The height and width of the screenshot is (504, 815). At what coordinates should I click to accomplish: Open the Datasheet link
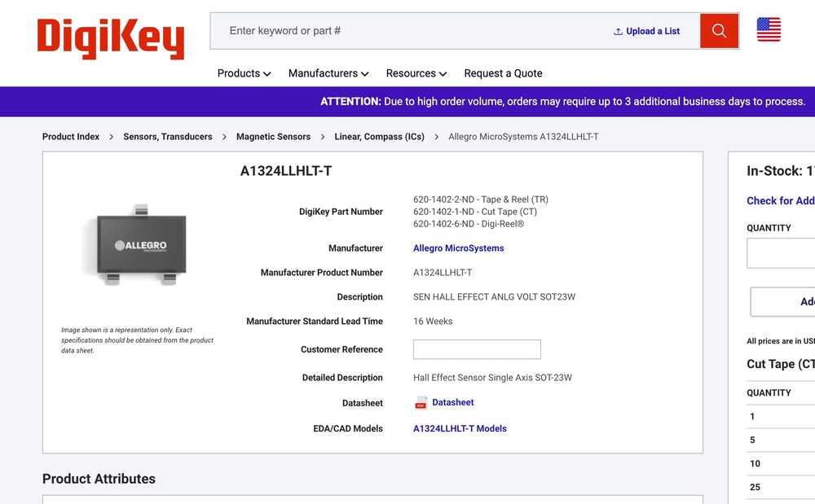pyautogui.click(x=452, y=402)
